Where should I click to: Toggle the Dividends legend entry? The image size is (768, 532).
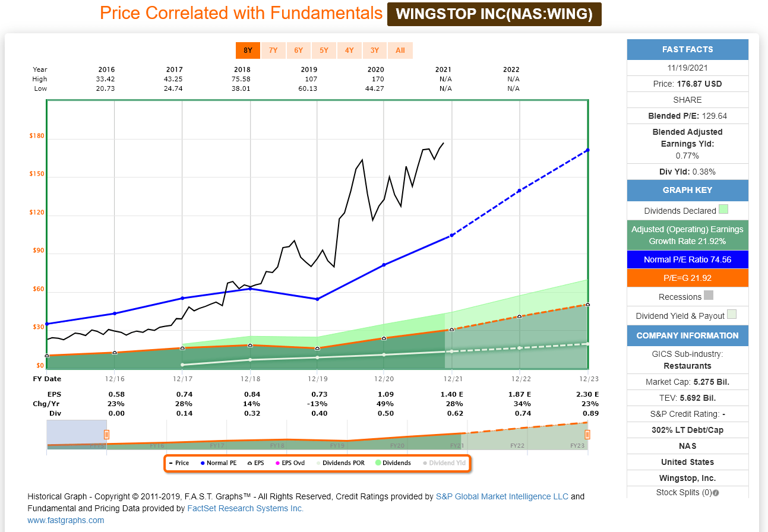[x=393, y=463]
